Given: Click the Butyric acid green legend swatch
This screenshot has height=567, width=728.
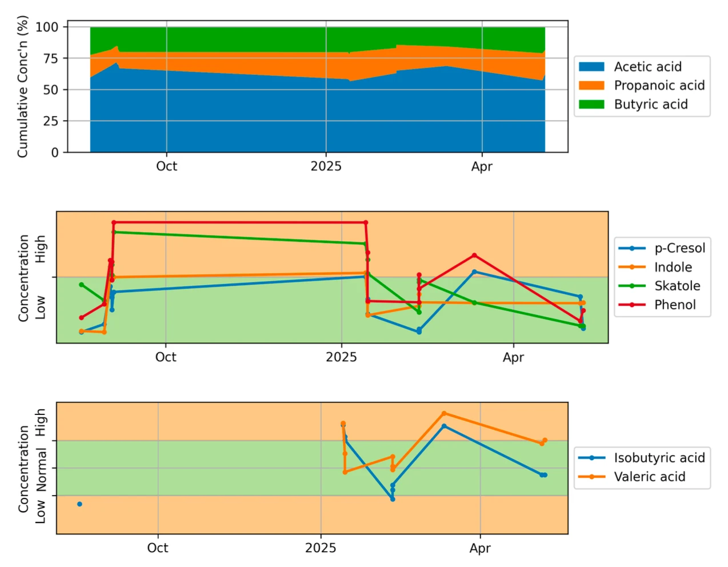Looking at the screenshot, I should click(591, 105).
